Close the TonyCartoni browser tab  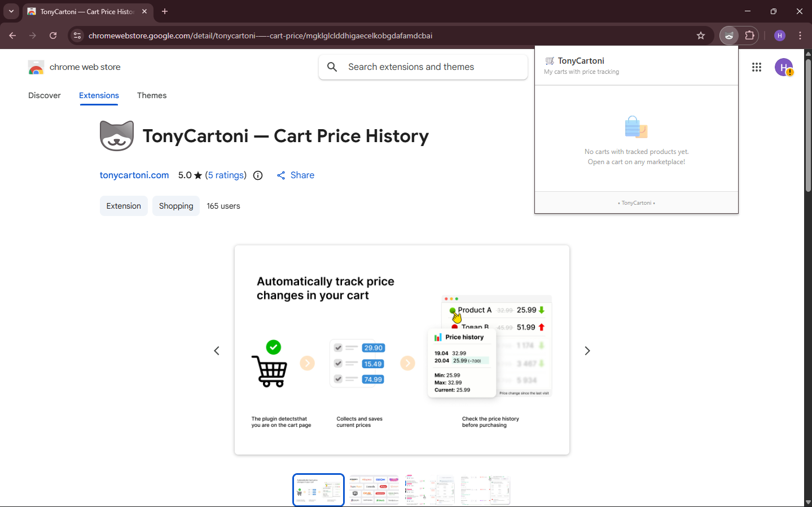pyautogui.click(x=144, y=11)
